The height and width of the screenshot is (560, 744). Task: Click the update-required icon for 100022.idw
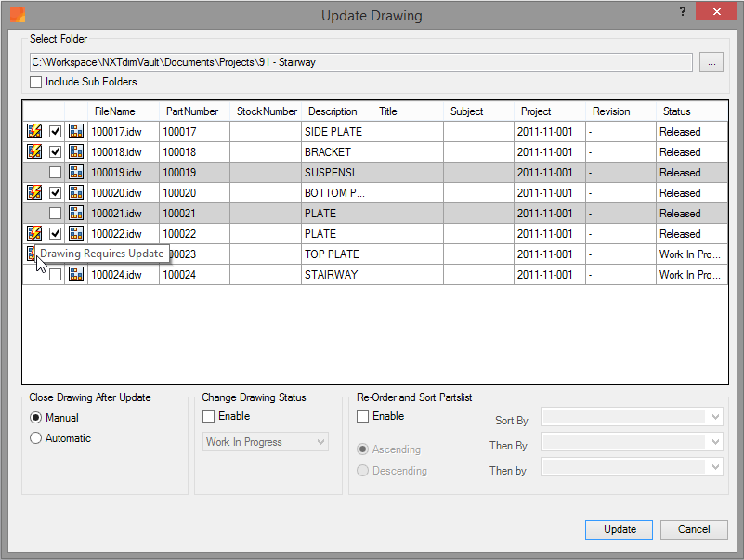34,234
